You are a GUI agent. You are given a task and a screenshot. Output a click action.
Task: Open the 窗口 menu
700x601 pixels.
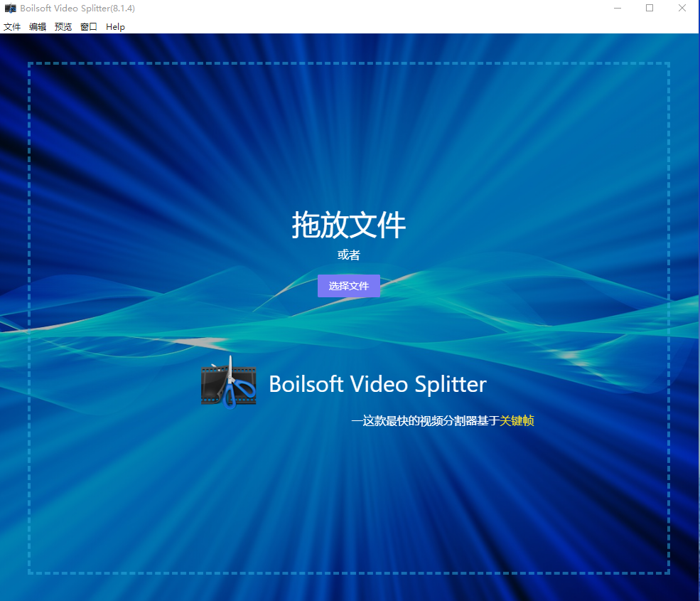tap(89, 27)
